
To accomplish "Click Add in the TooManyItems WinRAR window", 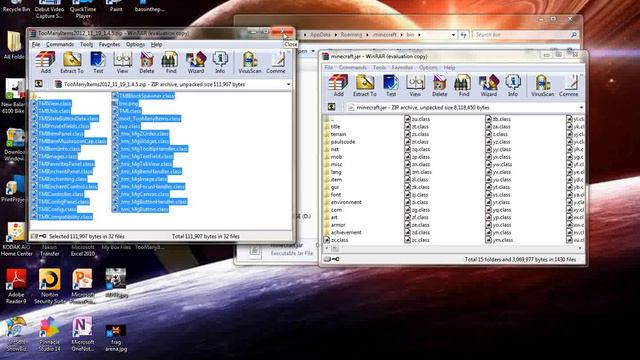I will pyautogui.click(x=45, y=62).
